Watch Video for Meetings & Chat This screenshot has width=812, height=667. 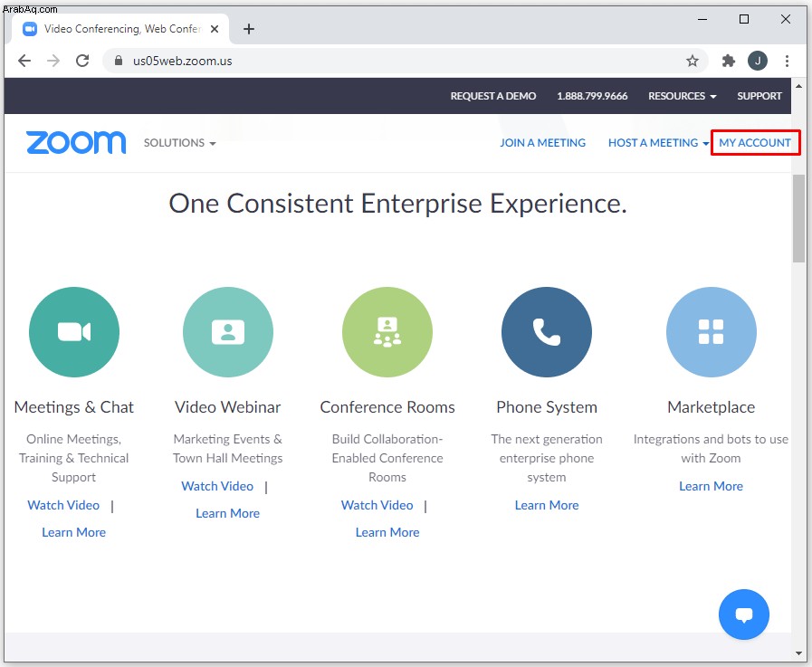tap(63, 505)
